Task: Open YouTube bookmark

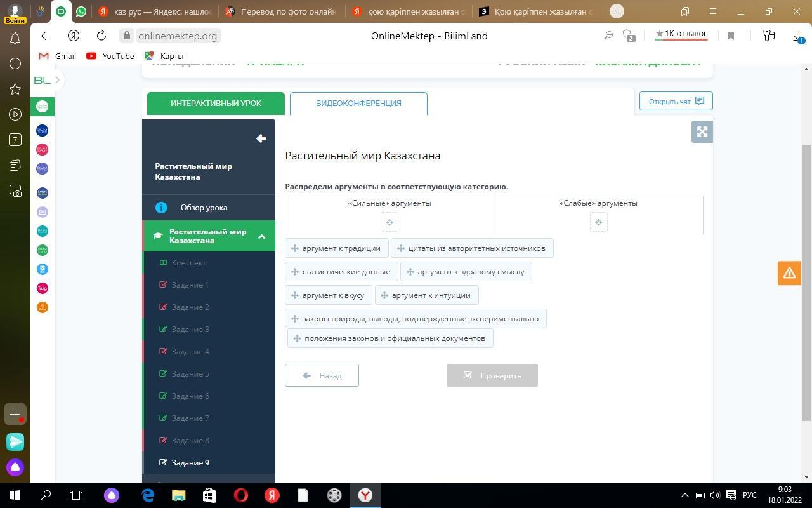Action: [x=110, y=56]
